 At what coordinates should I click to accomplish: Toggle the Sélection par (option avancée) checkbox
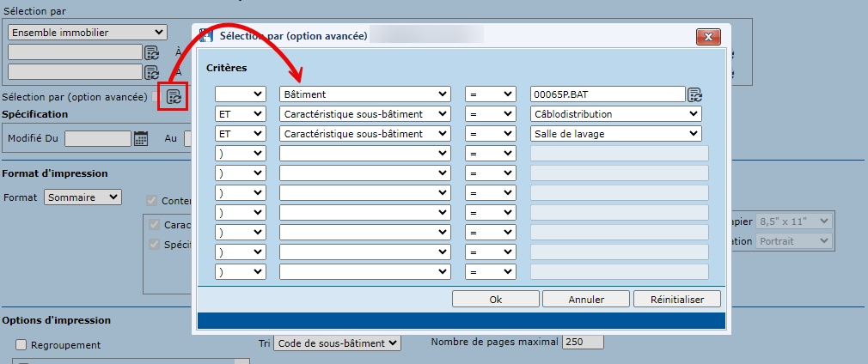pos(156,97)
